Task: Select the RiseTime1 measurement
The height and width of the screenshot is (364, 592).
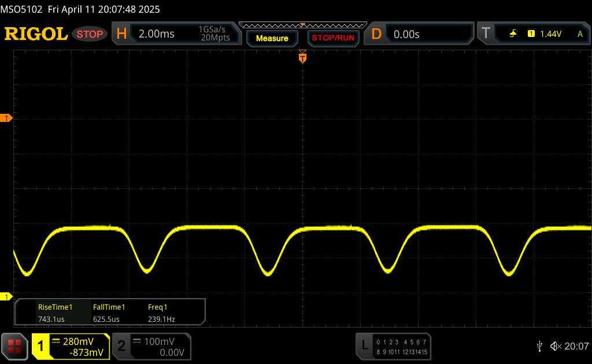Action: (x=55, y=307)
